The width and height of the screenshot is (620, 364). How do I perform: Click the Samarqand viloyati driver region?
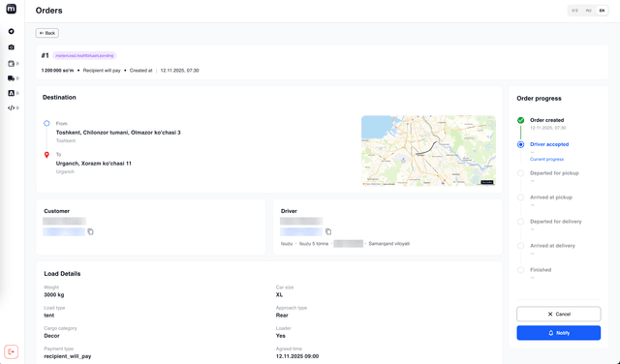389,244
